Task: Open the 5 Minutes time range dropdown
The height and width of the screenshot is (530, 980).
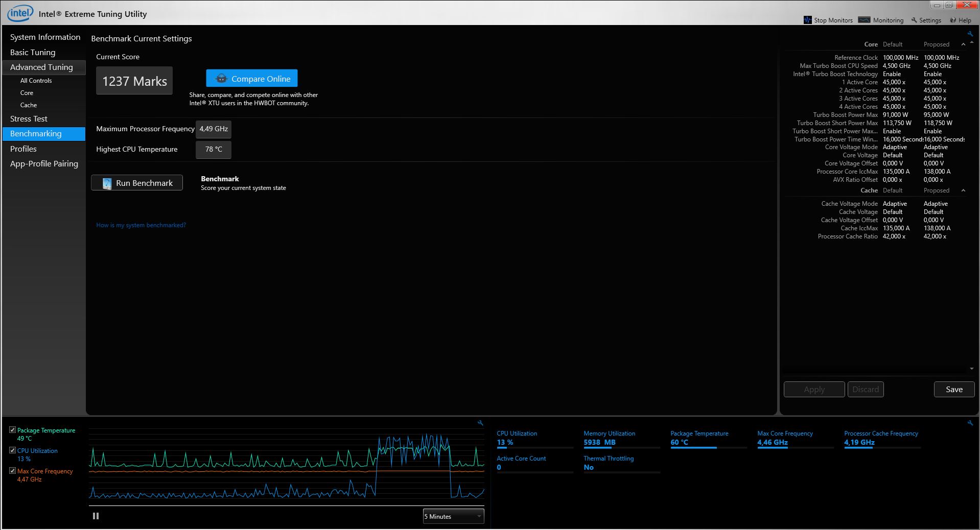Action: click(x=453, y=516)
